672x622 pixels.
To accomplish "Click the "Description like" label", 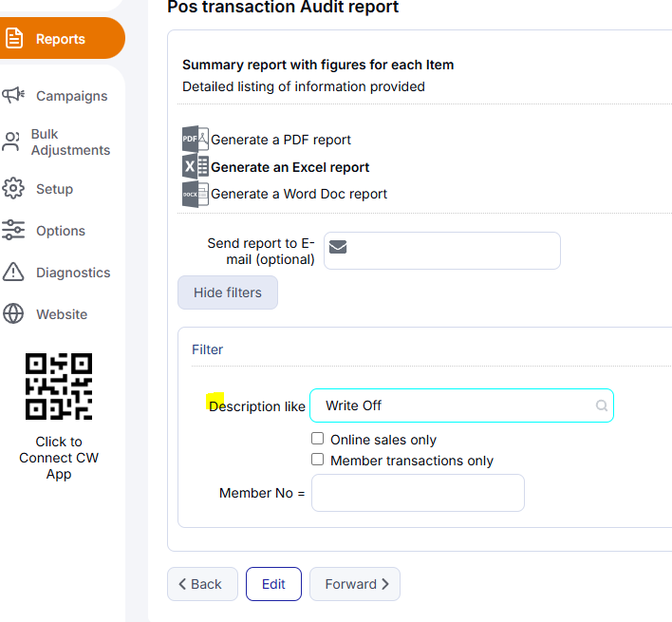I will (257, 406).
